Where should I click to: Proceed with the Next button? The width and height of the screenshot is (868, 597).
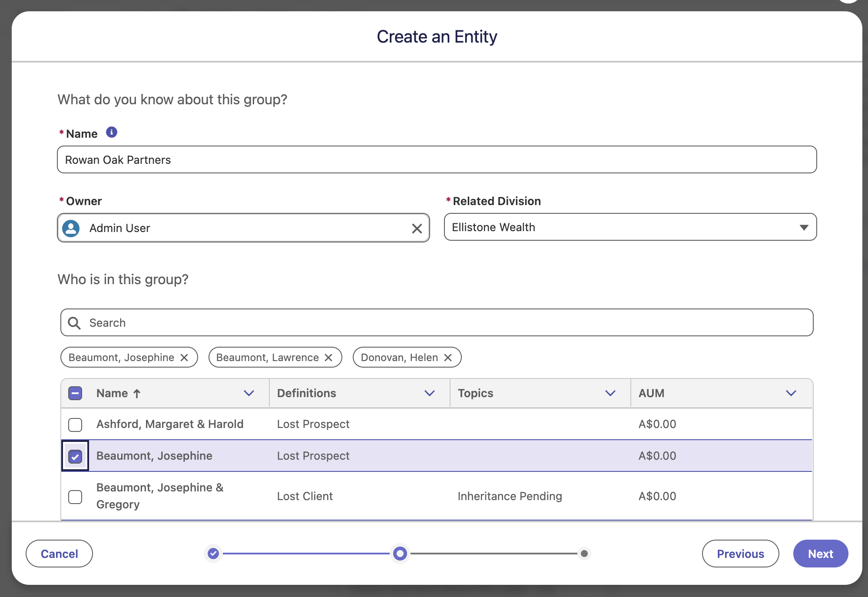pyautogui.click(x=821, y=554)
